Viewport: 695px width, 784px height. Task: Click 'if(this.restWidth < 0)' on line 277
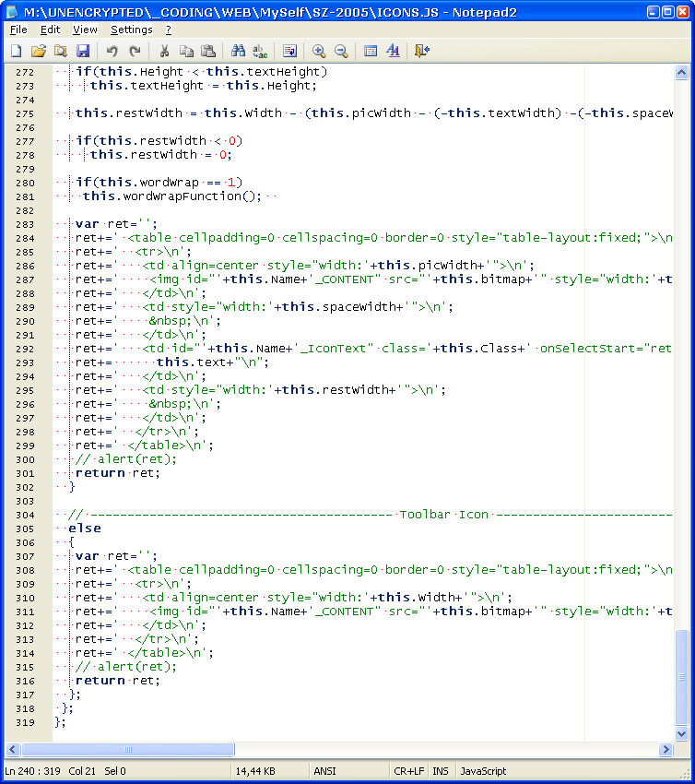[159, 140]
